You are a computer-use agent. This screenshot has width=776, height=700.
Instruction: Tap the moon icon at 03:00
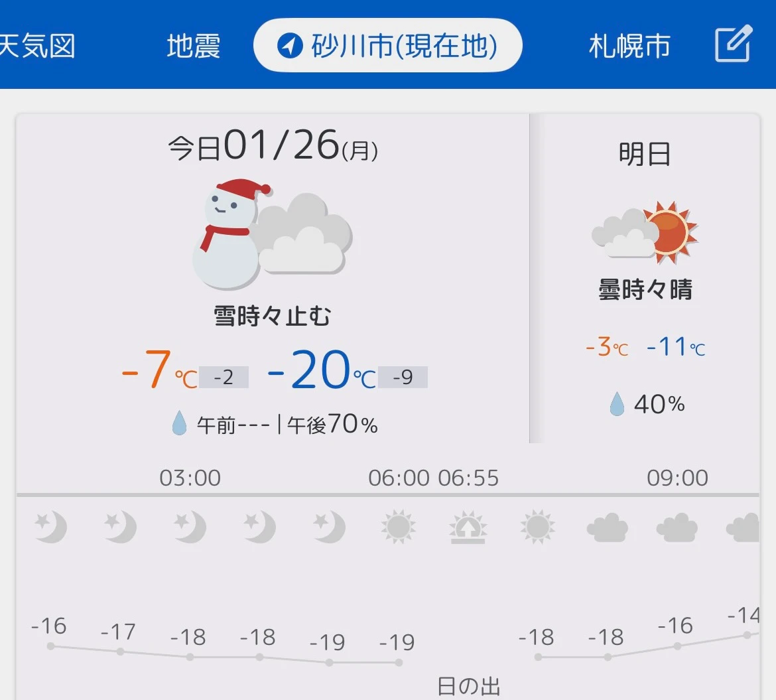pyautogui.click(x=190, y=528)
